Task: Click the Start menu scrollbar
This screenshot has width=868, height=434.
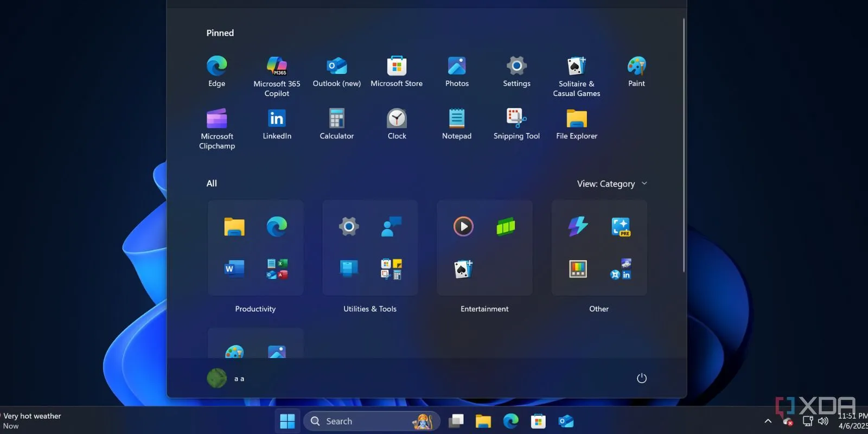Action: pyautogui.click(x=684, y=145)
